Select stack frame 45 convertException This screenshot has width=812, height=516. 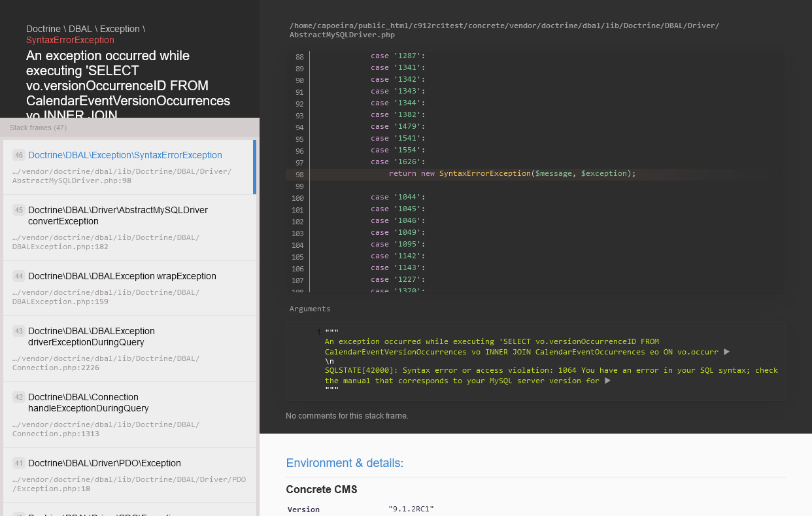[118, 216]
